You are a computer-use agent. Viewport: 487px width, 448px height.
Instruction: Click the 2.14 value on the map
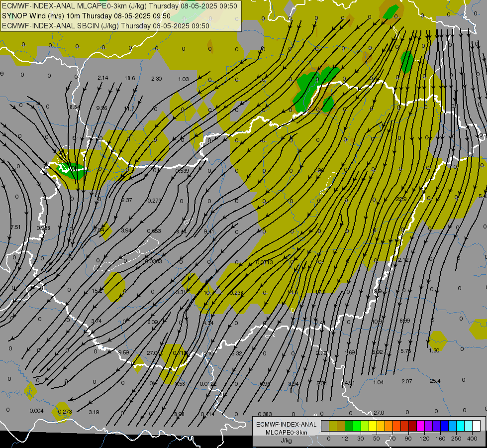click(103, 78)
